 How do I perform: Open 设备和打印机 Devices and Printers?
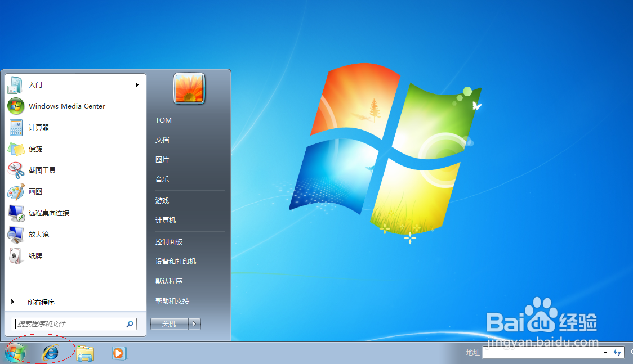pos(175,261)
